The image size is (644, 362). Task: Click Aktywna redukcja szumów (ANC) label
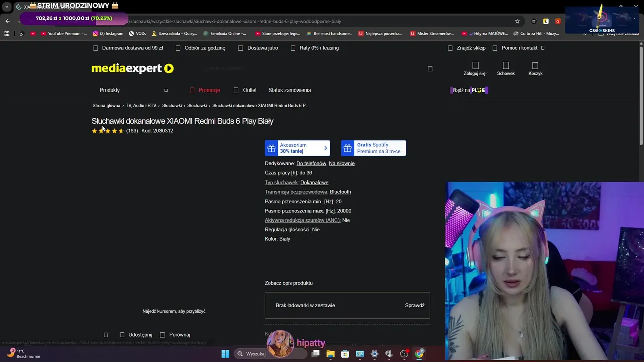(302, 220)
